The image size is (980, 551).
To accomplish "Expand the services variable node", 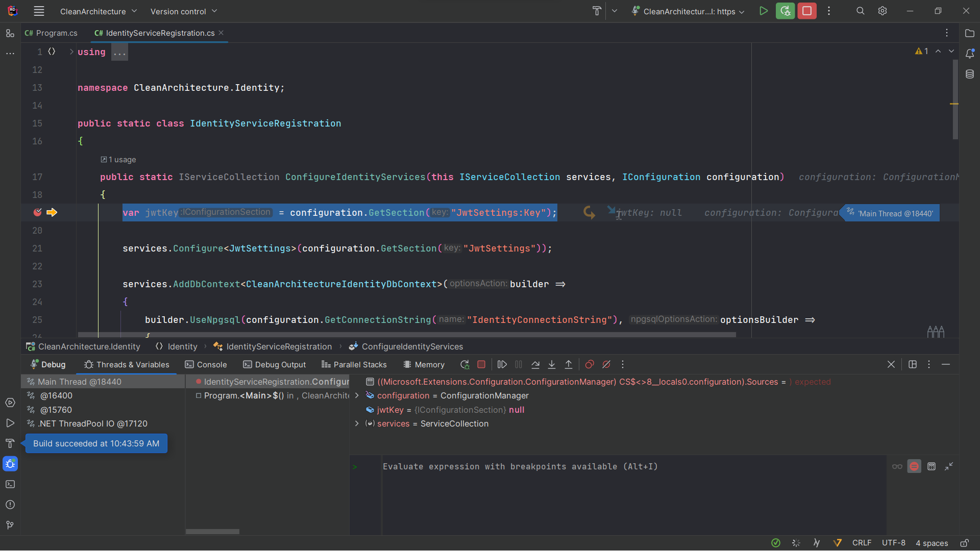I will [x=357, y=424].
